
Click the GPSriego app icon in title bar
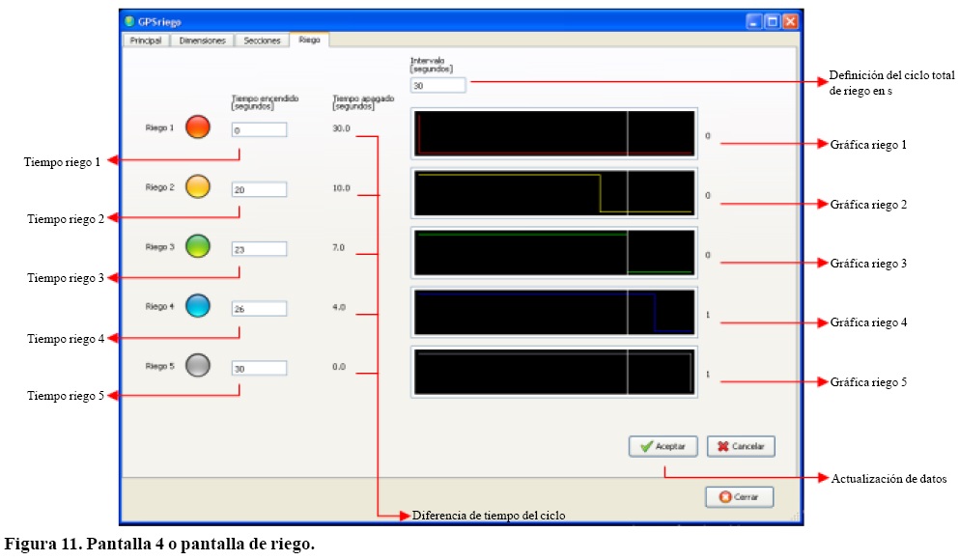click(130, 21)
